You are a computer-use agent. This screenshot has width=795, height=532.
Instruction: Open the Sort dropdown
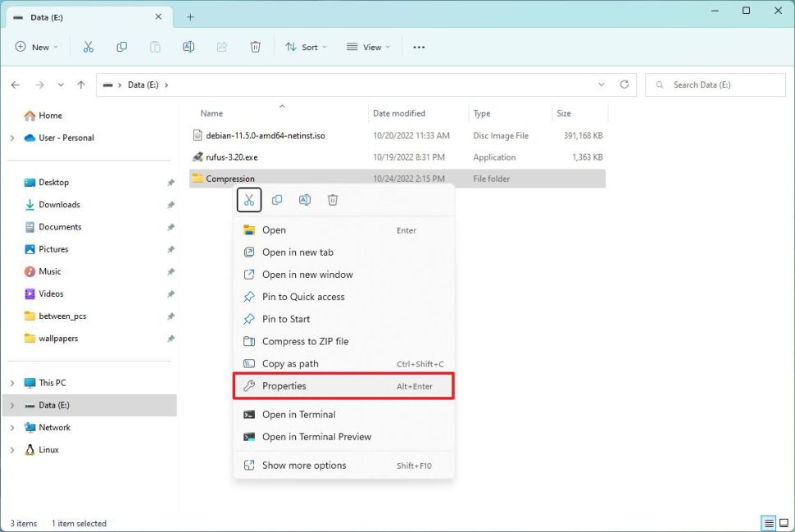pos(306,48)
